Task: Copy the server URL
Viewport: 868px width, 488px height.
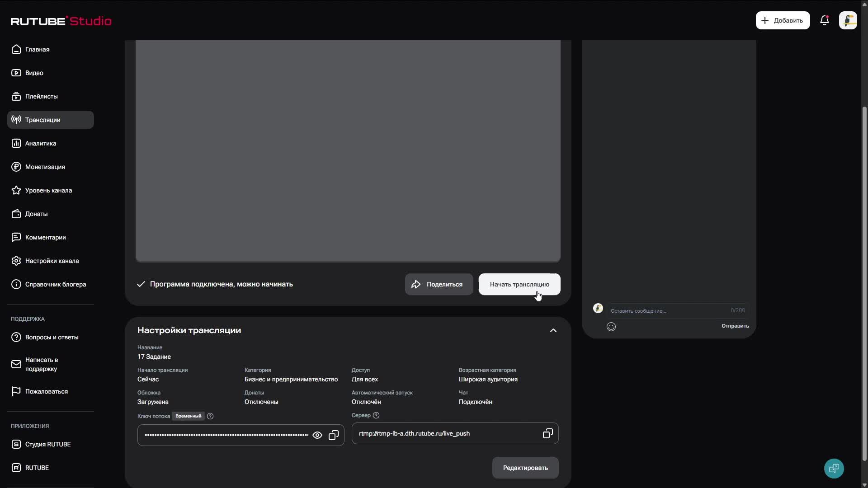Action: coord(548,433)
